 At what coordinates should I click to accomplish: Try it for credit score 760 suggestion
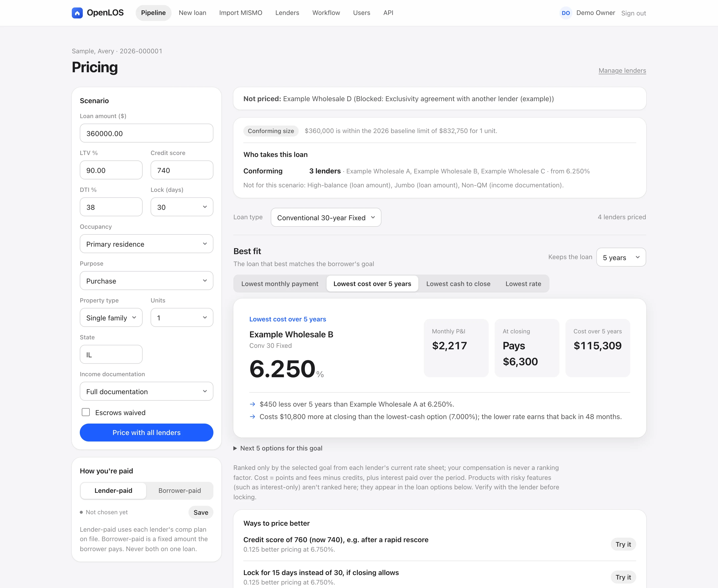coord(623,544)
